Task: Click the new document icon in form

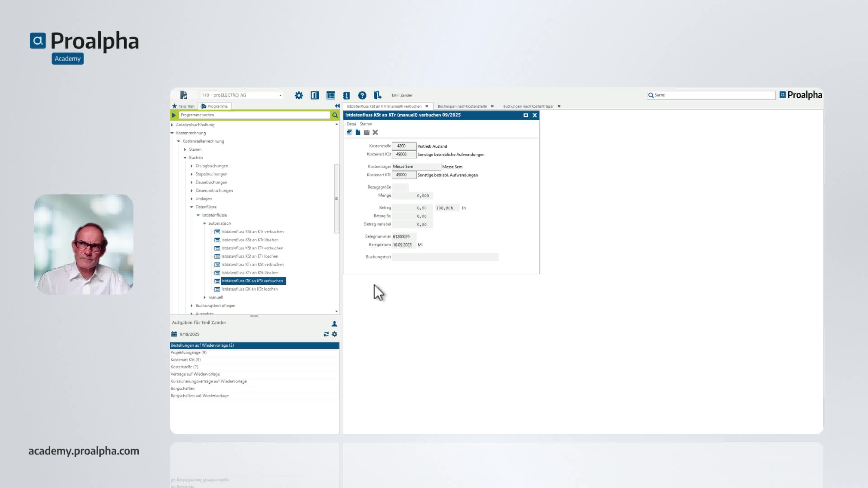Action: [358, 132]
